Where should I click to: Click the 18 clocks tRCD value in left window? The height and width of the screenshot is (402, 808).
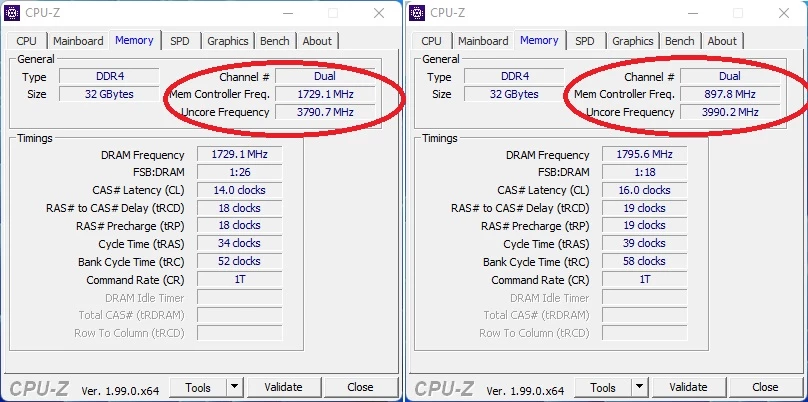point(240,208)
